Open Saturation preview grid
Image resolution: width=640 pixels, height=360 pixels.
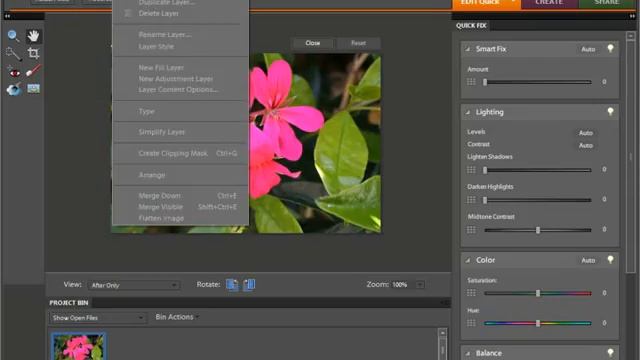click(471, 293)
